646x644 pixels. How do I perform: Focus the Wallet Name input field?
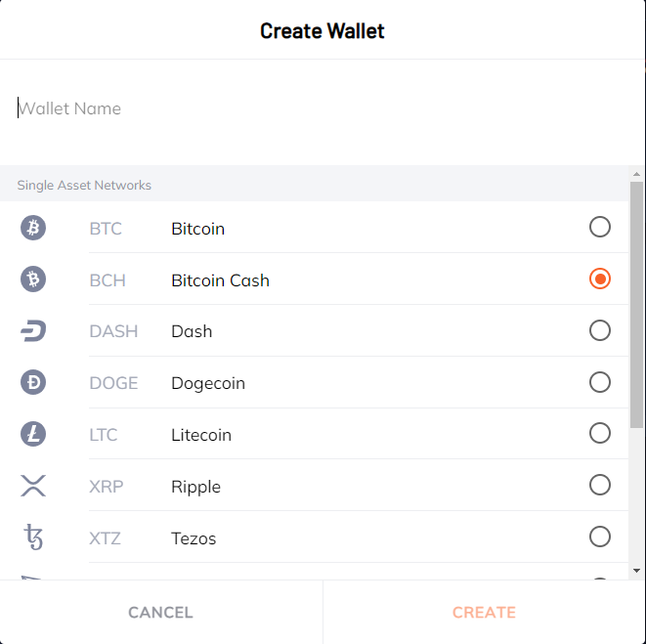pyautogui.click(x=323, y=108)
